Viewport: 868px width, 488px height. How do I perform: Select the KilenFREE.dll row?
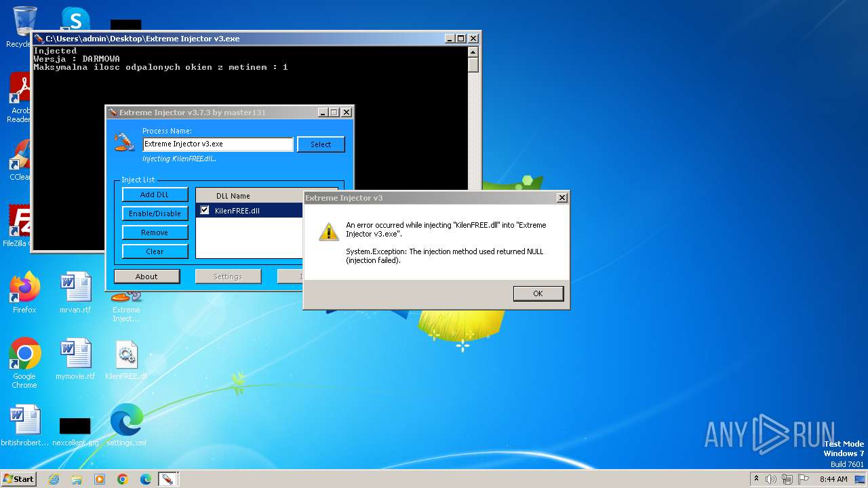pos(250,211)
